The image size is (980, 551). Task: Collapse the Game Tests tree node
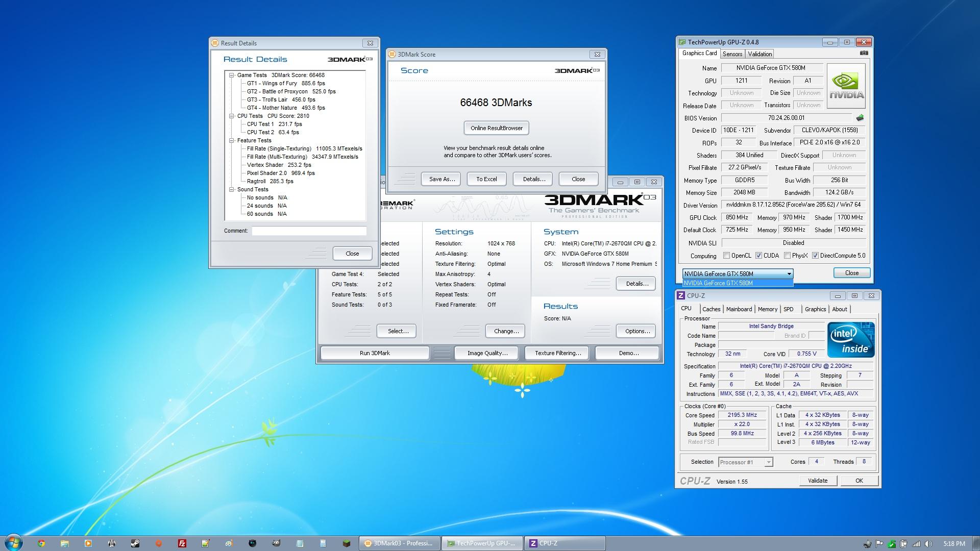[232, 75]
